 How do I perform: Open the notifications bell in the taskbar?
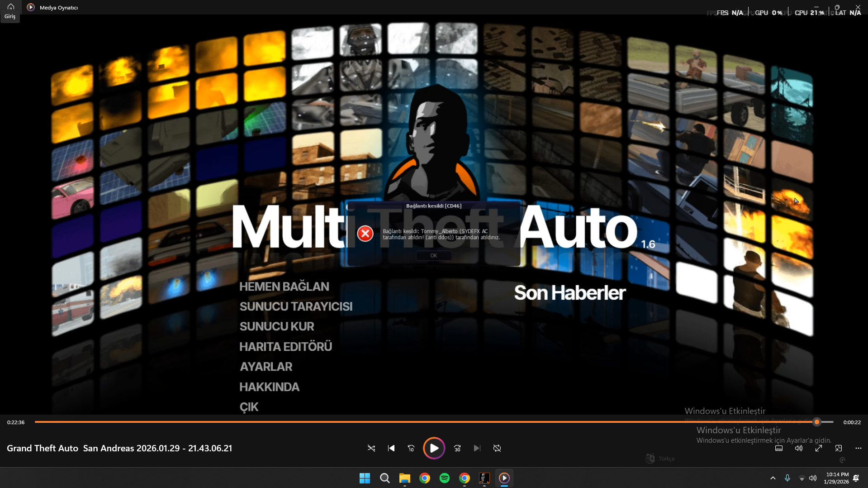coord(856,478)
